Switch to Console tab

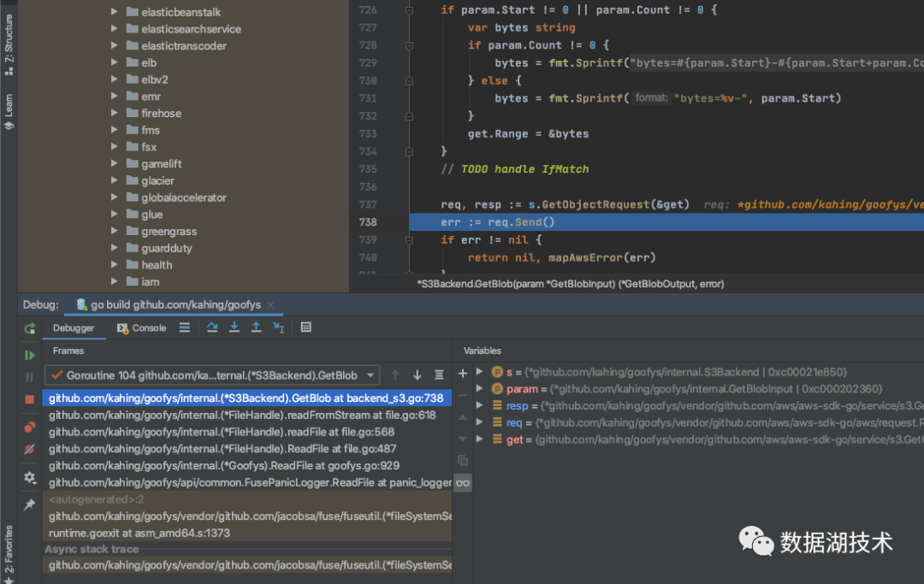(141, 327)
